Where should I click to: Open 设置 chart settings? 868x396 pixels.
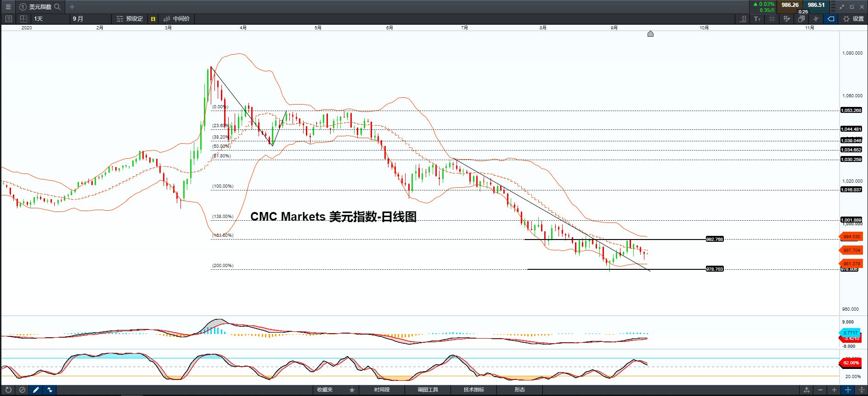tap(854, 19)
